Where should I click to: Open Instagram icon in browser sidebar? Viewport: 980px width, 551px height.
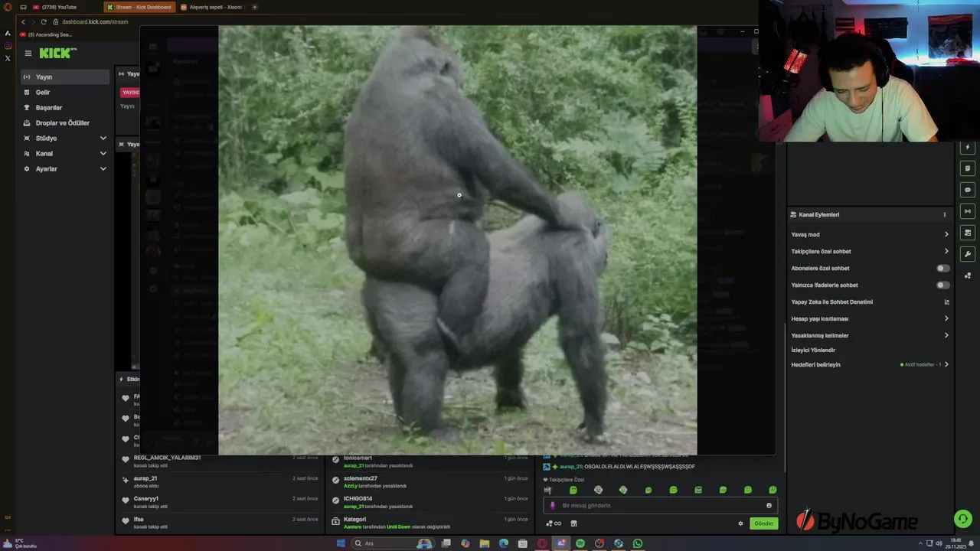pyautogui.click(x=8, y=46)
